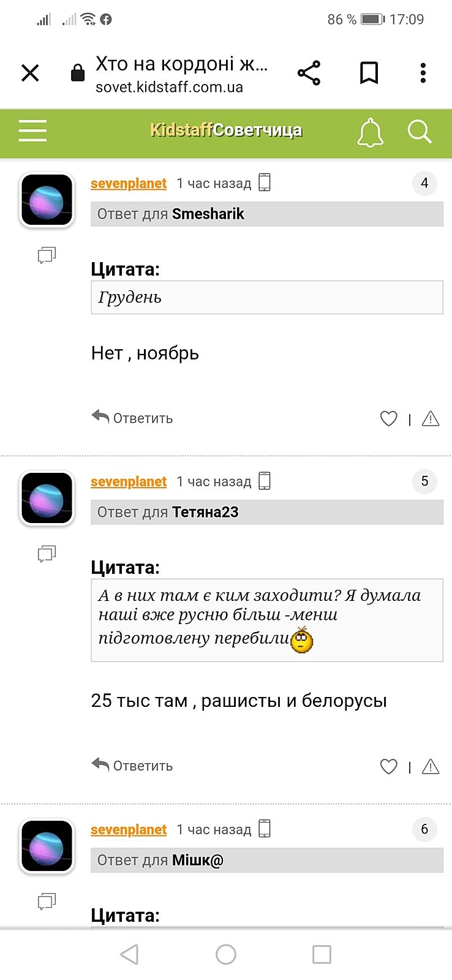
Task: Open the sevenplanet profile link on comment 4
Action: coord(129,183)
